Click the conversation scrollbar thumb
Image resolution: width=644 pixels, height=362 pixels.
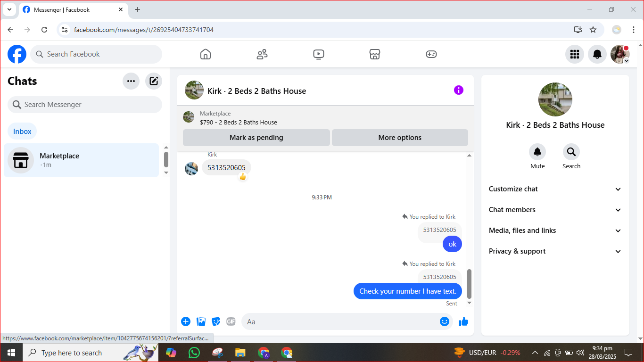(469, 284)
